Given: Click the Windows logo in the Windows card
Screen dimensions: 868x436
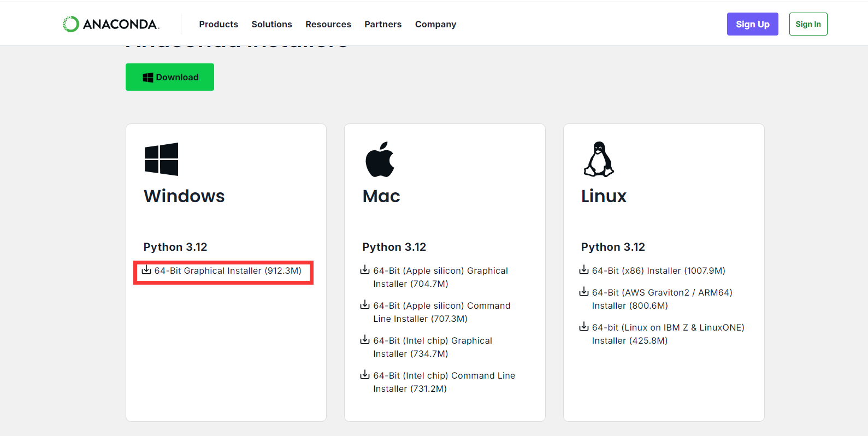Looking at the screenshot, I should 161,159.
